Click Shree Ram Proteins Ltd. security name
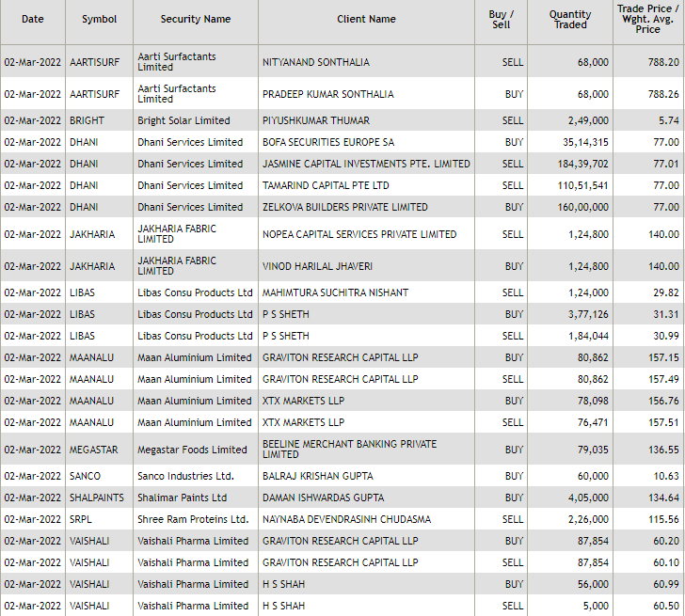Image resolution: width=685 pixels, height=616 pixels. tap(193, 519)
